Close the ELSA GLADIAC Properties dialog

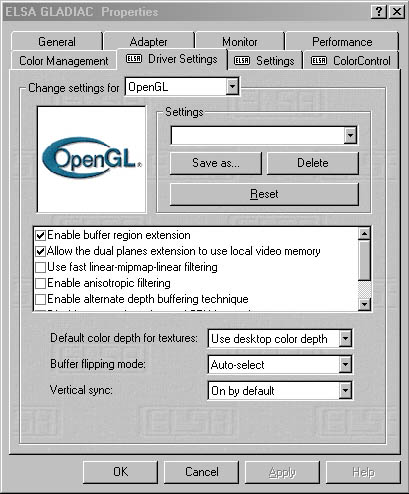[x=397, y=12]
